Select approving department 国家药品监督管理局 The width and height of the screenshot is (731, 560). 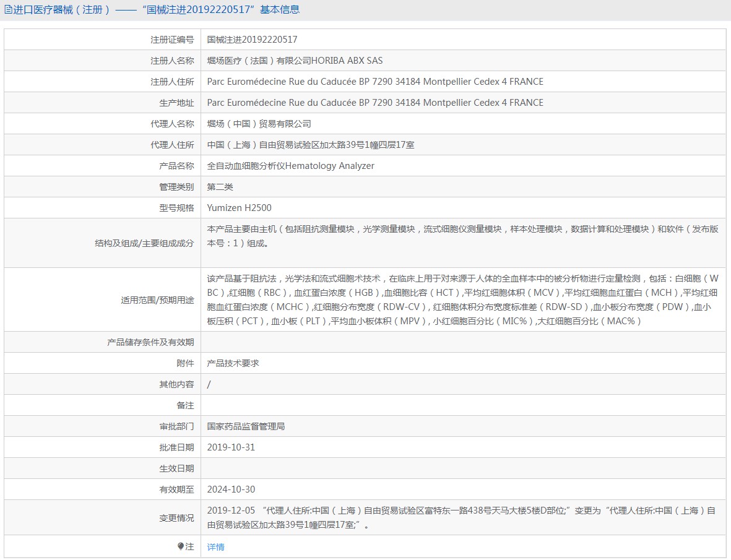coord(246,426)
